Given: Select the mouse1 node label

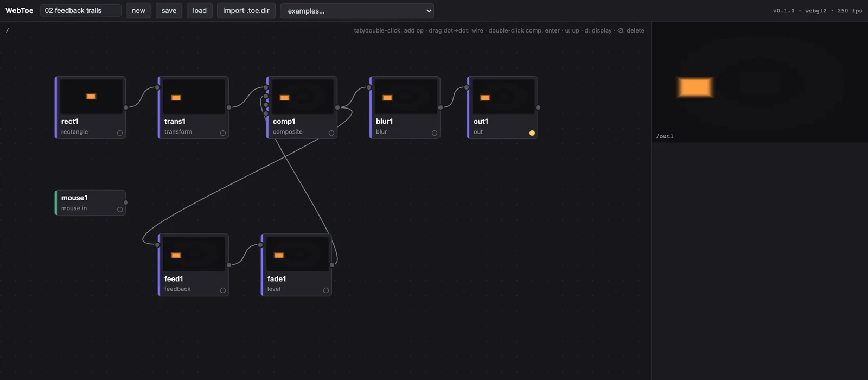Looking at the screenshot, I should (x=74, y=198).
